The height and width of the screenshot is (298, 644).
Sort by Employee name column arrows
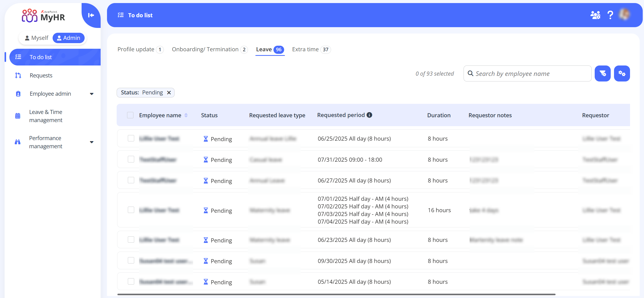point(186,115)
